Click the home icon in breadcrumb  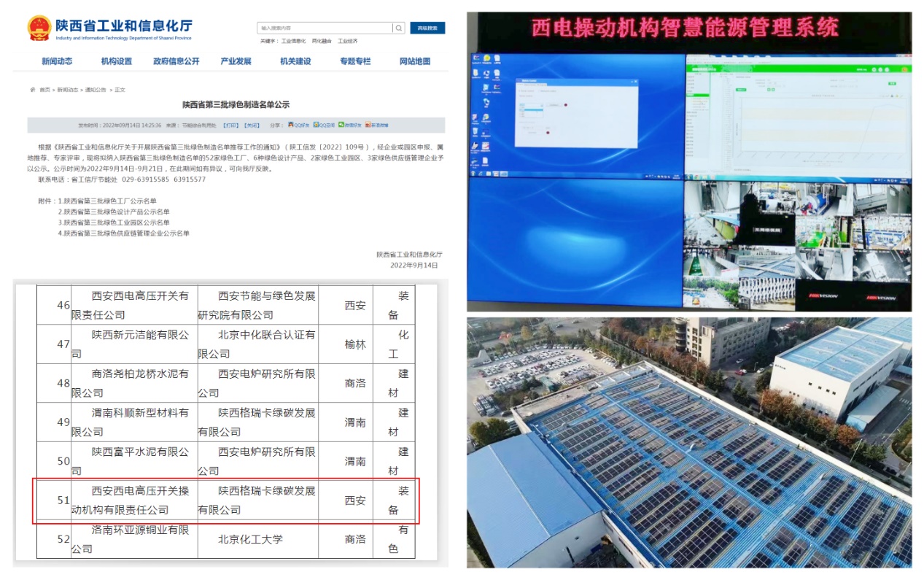pyautogui.click(x=33, y=90)
